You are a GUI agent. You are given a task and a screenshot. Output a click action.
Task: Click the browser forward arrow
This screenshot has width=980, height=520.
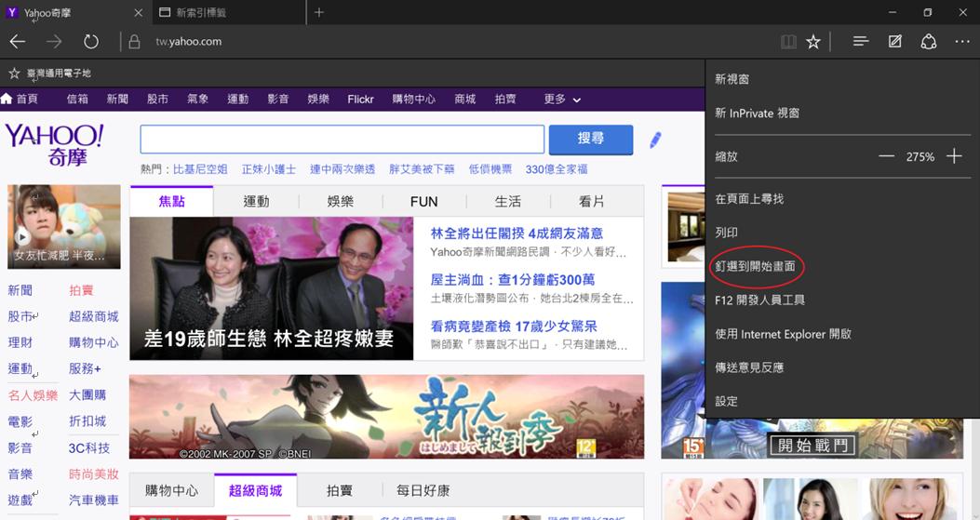pos(54,42)
